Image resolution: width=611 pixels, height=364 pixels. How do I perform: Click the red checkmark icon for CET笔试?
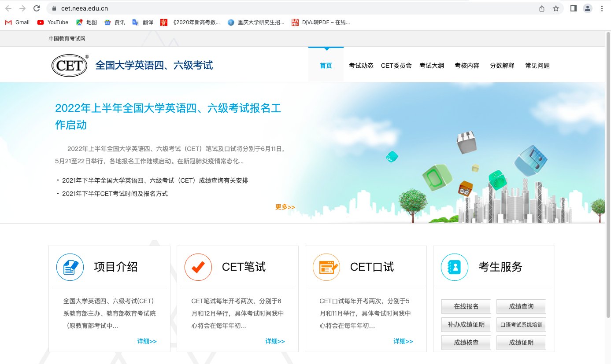tap(198, 267)
